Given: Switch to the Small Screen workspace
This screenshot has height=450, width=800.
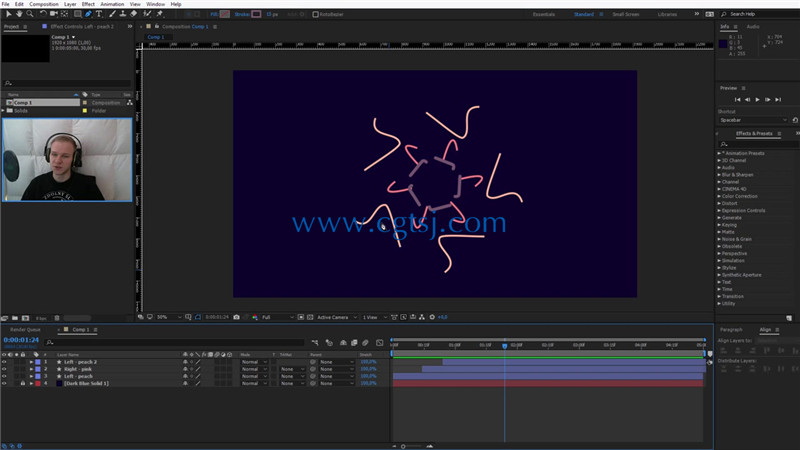Looking at the screenshot, I should pyautogui.click(x=626, y=14).
